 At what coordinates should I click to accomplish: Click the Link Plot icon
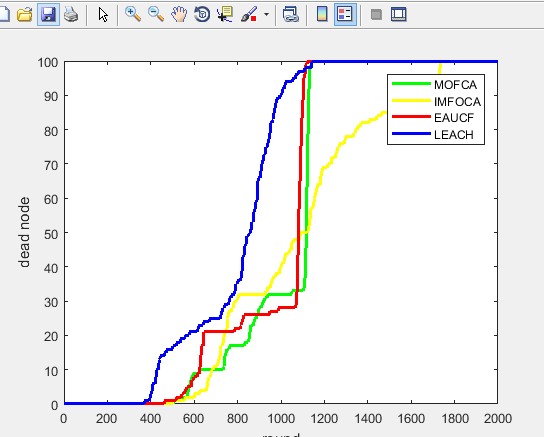pos(290,15)
